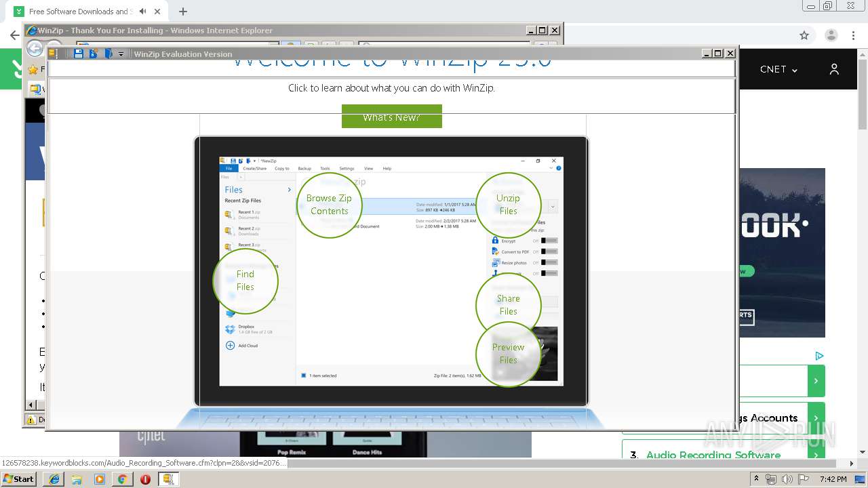Click the Favorites star in Internet Explorer
This screenshot has width=868, height=488.
(33, 69)
